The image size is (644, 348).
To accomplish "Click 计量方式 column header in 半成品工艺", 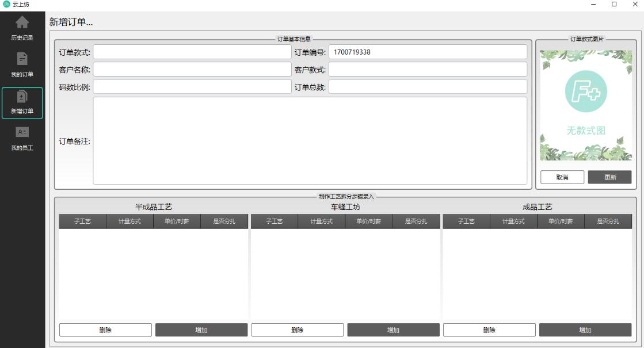I will [130, 221].
